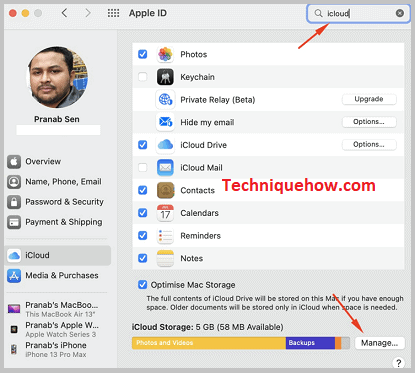The height and width of the screenshot is (373, 415).
Task: Enable the Keychain checkbox
Action: click(x=143, y=77)
